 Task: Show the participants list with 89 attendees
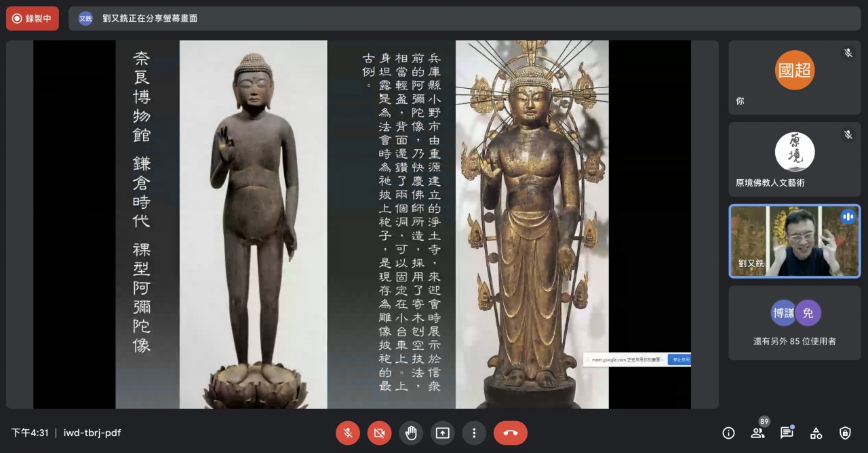tap(758, 433)
